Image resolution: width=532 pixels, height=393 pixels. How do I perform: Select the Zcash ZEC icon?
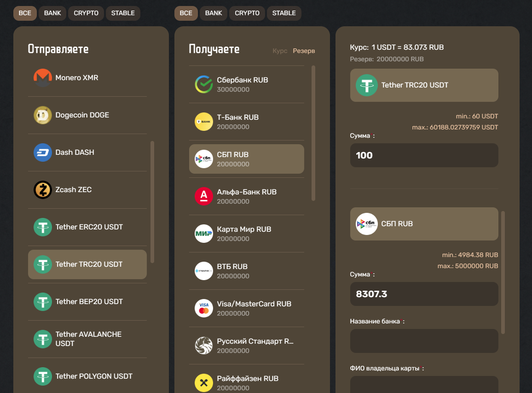[x=43, y=190]
